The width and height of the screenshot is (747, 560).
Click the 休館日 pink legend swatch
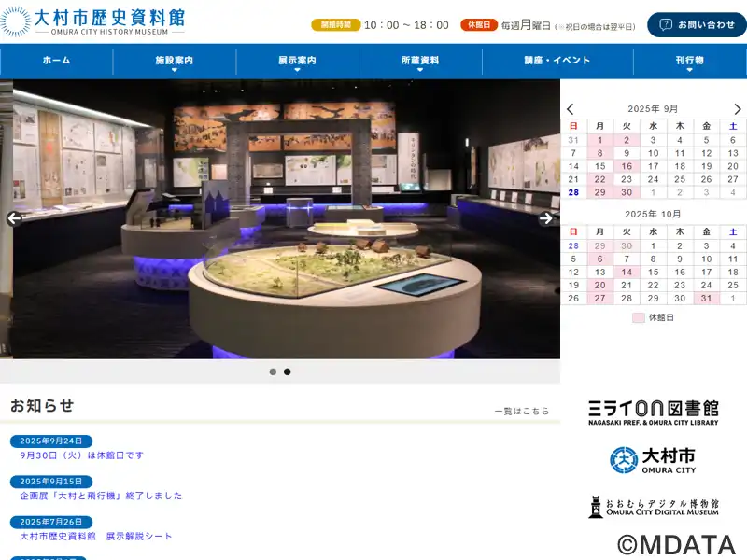[x=639, y=317]
